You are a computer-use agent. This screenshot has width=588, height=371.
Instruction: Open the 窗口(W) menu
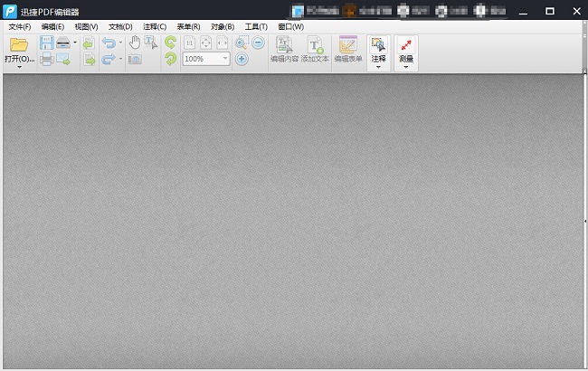coord(291,27)
